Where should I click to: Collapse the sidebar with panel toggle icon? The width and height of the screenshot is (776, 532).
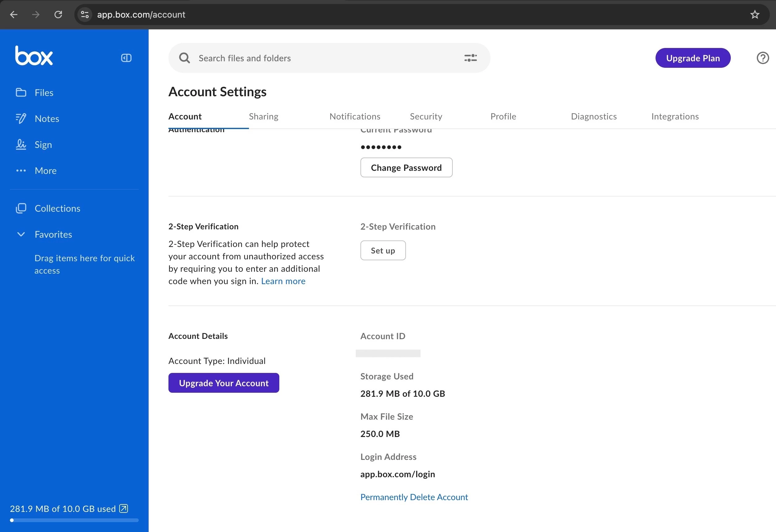coord(126,58)
